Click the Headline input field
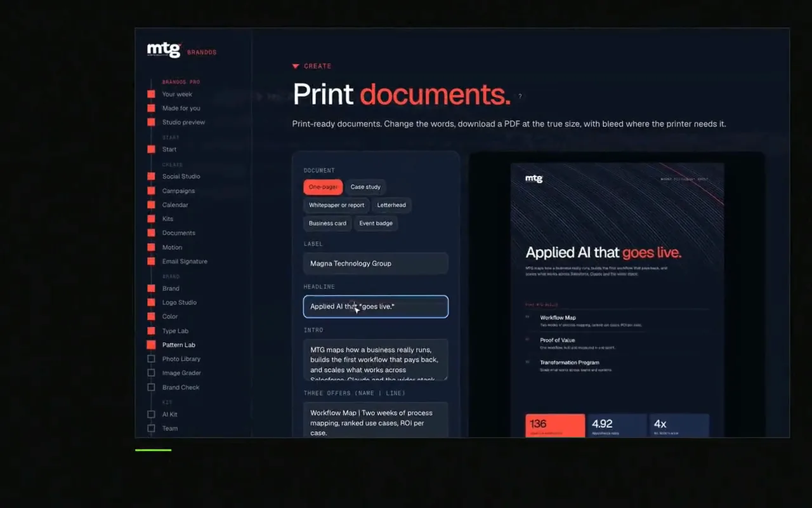Screen dimensions: 812x508 pos(376,307)
